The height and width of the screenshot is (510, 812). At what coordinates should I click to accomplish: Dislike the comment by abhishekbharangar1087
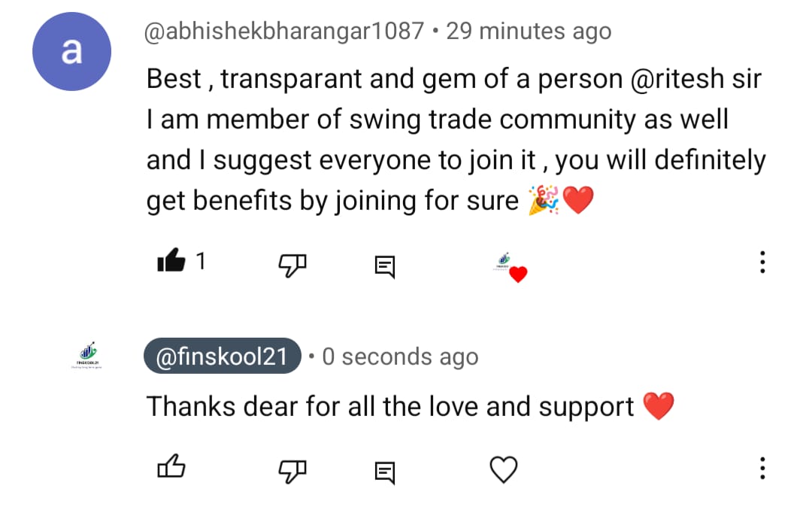pos(292,263)
